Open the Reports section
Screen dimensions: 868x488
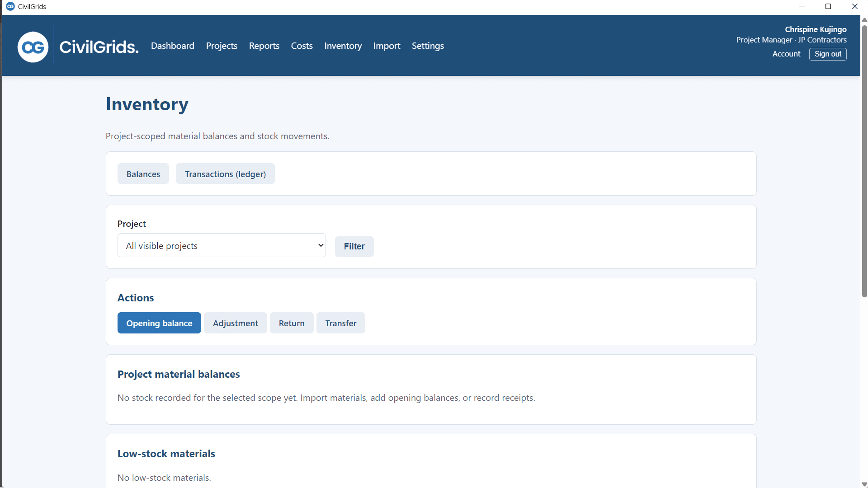pos(264,46)
